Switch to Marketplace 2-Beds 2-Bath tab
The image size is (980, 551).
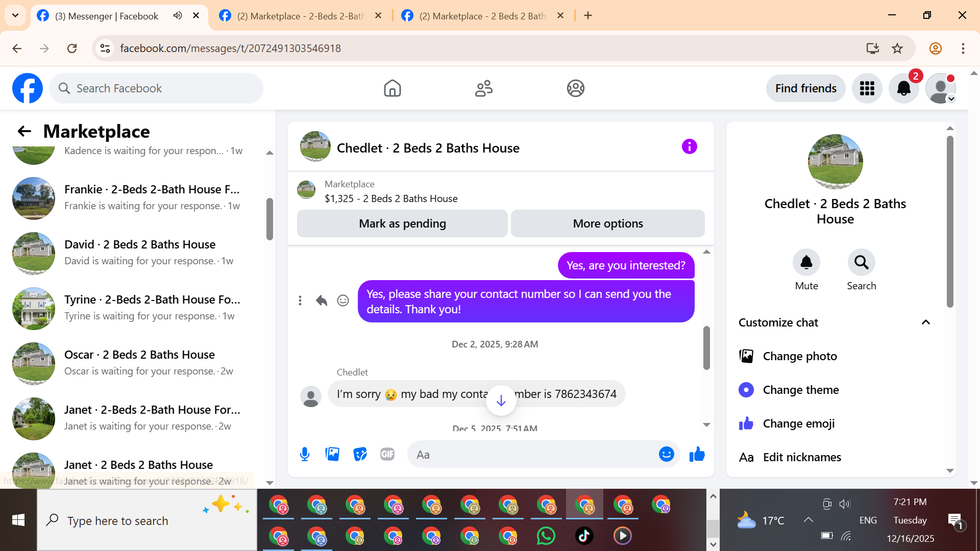tap(300, 16)
